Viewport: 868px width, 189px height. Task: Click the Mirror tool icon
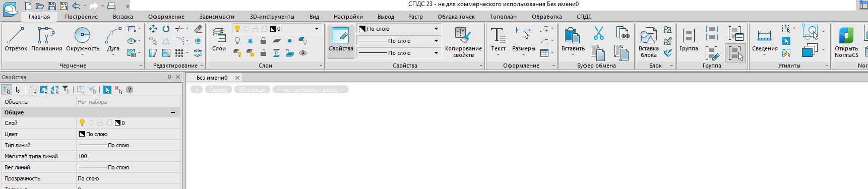pos(166,41)
